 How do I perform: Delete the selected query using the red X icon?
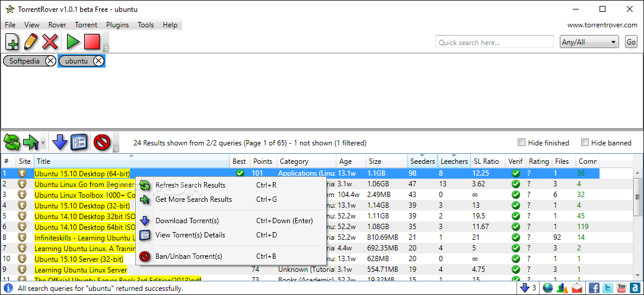50,42
